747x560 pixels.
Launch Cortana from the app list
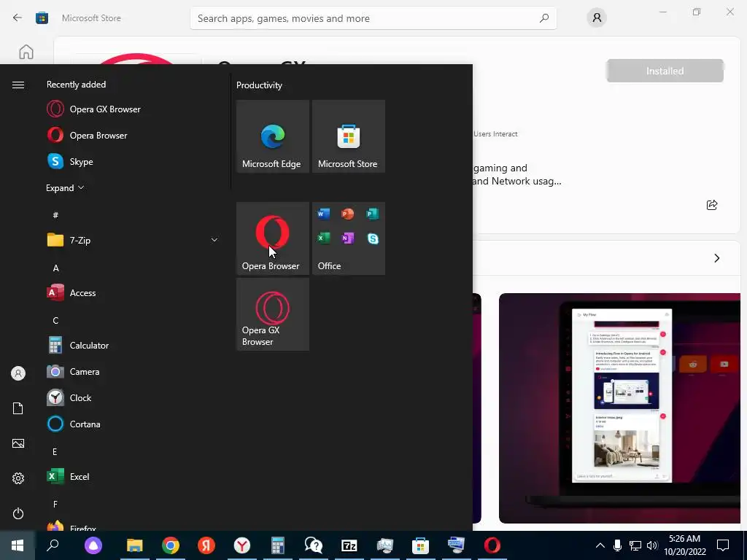tap(133, 424)
